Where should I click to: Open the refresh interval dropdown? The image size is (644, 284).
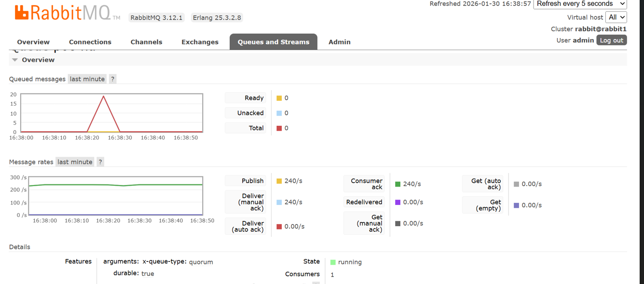(580, 4)
